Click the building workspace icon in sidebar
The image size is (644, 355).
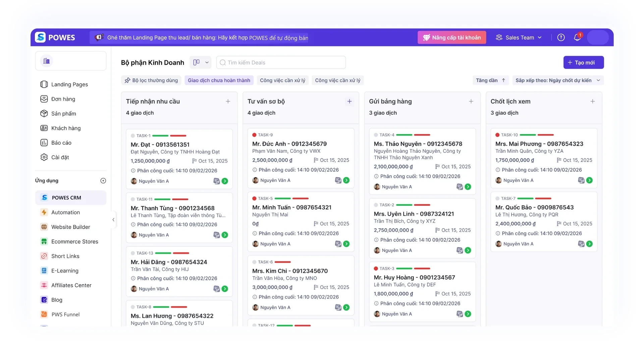click(47, 61)
